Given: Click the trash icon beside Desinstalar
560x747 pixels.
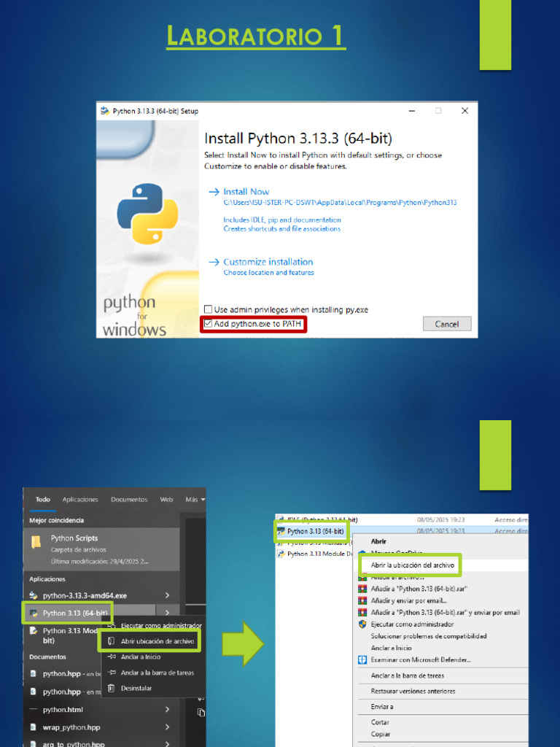Looking at the screenshot, I should pos(111,688).
